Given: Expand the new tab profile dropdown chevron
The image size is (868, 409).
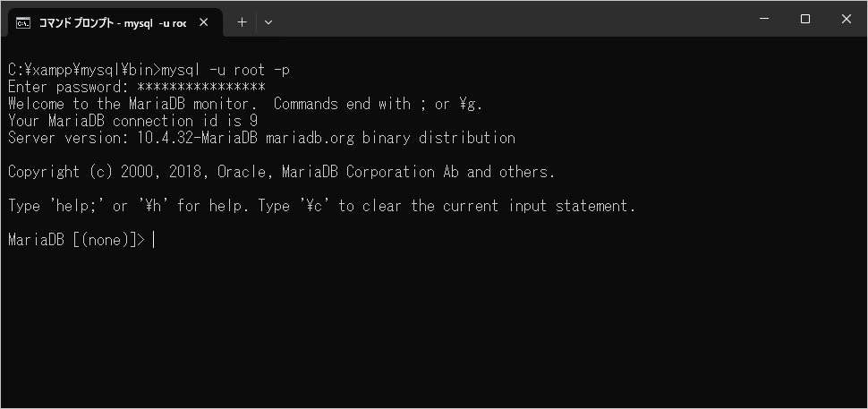Looking at the screenshot, I should (268, 22).
